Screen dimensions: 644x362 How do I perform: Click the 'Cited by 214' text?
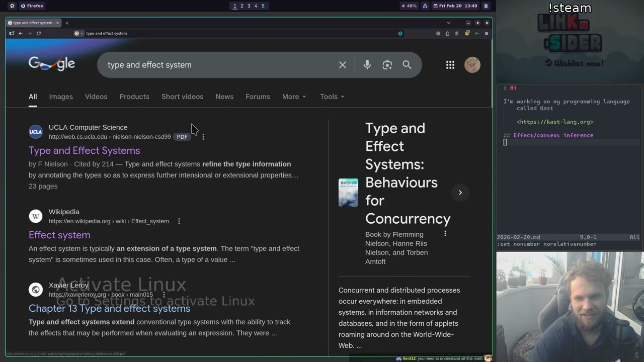(94, 164)
